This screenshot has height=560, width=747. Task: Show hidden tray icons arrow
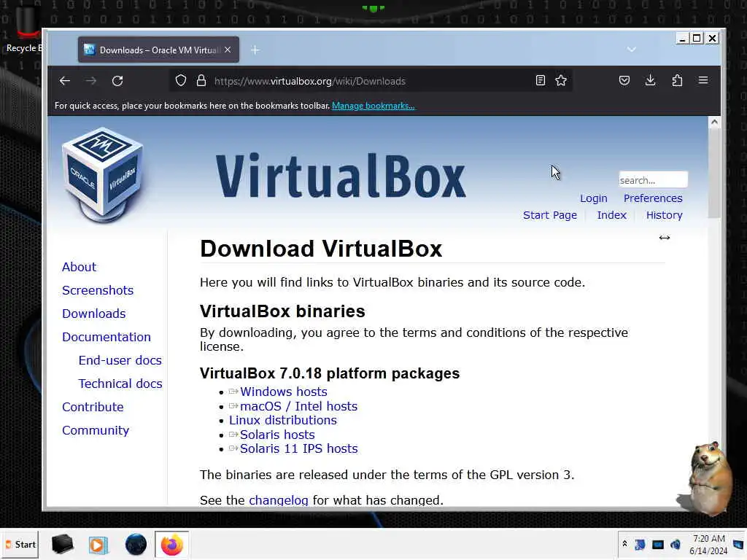(x=624, y=544)
